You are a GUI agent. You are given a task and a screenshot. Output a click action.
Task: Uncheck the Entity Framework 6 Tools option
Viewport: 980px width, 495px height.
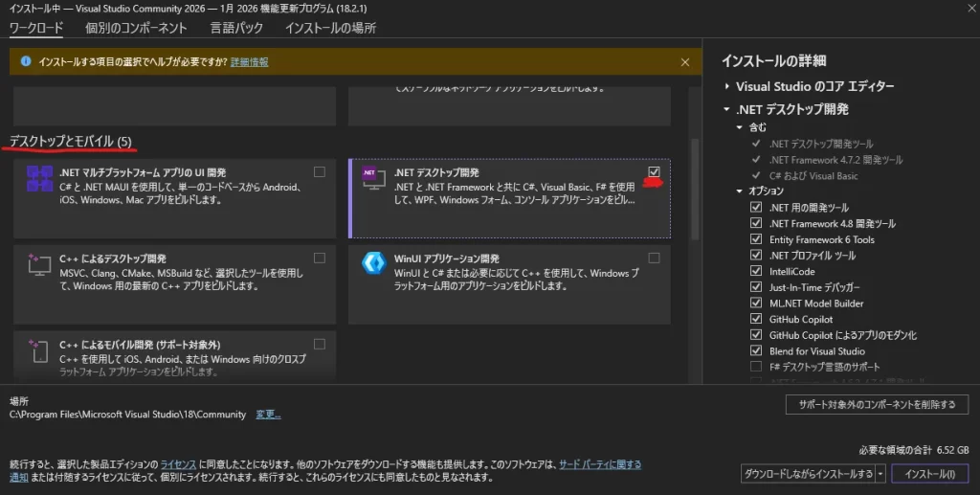tap(757, 239)
